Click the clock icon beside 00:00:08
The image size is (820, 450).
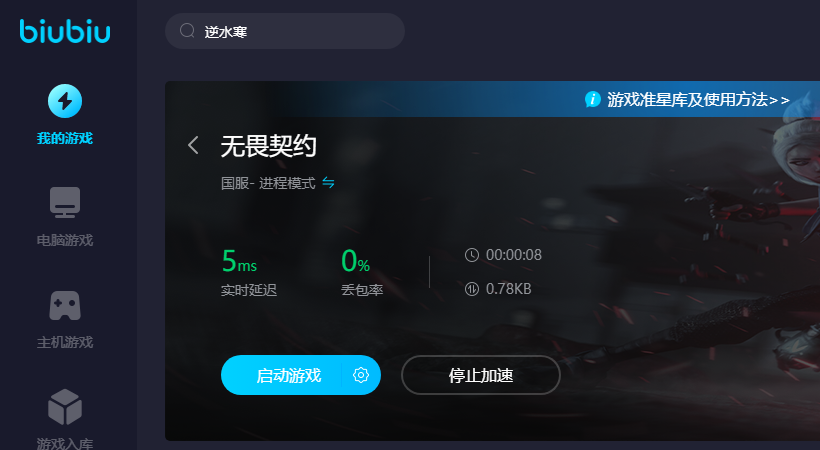click(472, 255)
